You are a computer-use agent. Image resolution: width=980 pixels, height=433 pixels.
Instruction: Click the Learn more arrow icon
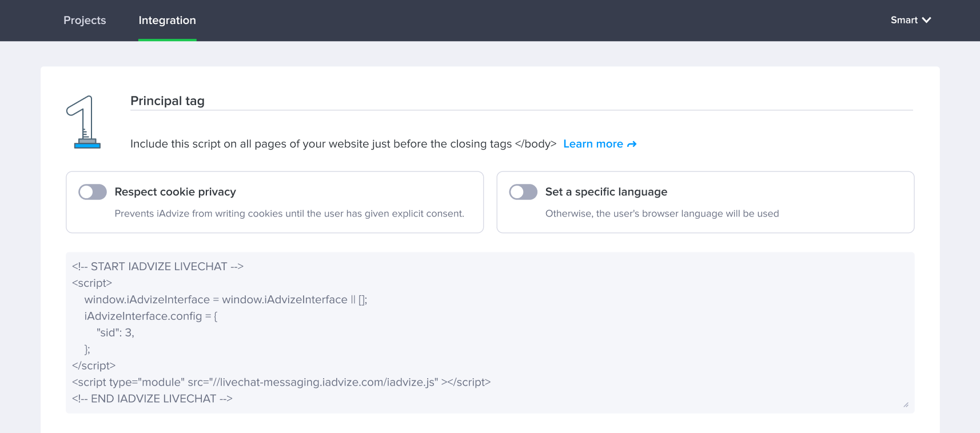pyautogui.click(x=632, y=145)
